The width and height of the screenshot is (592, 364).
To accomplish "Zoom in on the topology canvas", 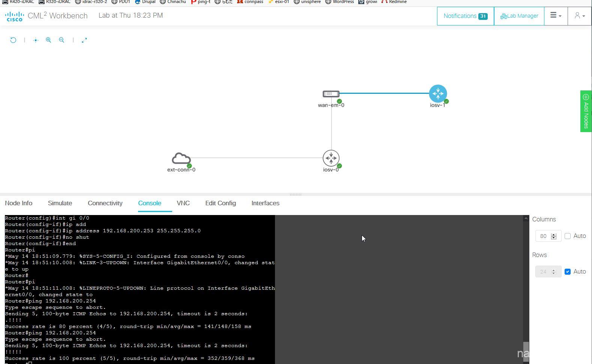I will (48, 40).
